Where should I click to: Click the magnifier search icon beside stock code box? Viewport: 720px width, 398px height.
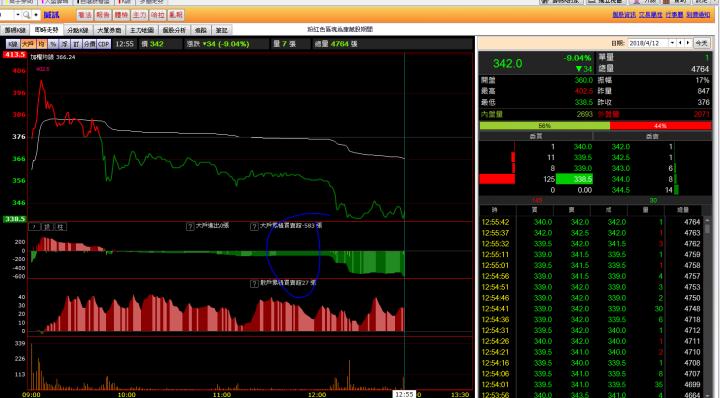coord(26,15)
